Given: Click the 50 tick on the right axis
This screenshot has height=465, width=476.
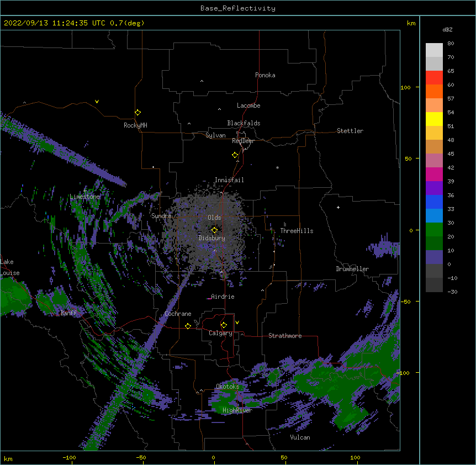Looking at the screenshot, I should tap(408, 158).
